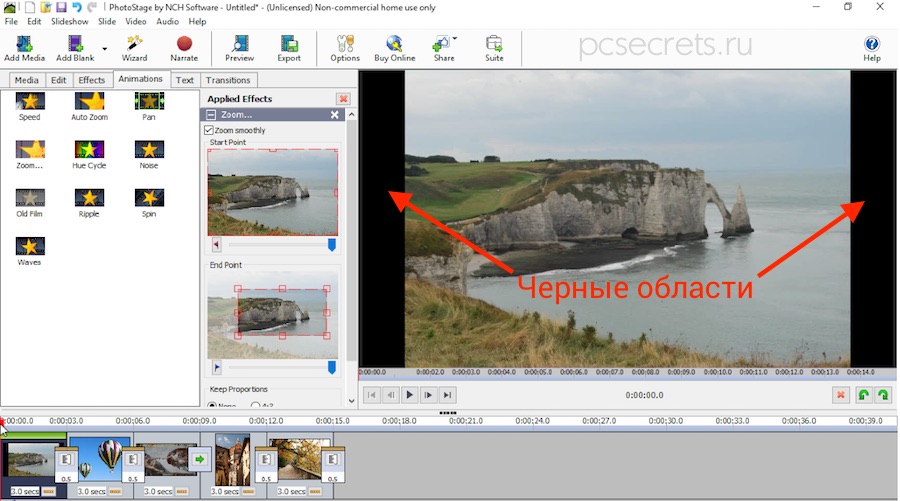Select the 4:3 keep proportions option
The image size is (900, 501).
tap(256, 404)
